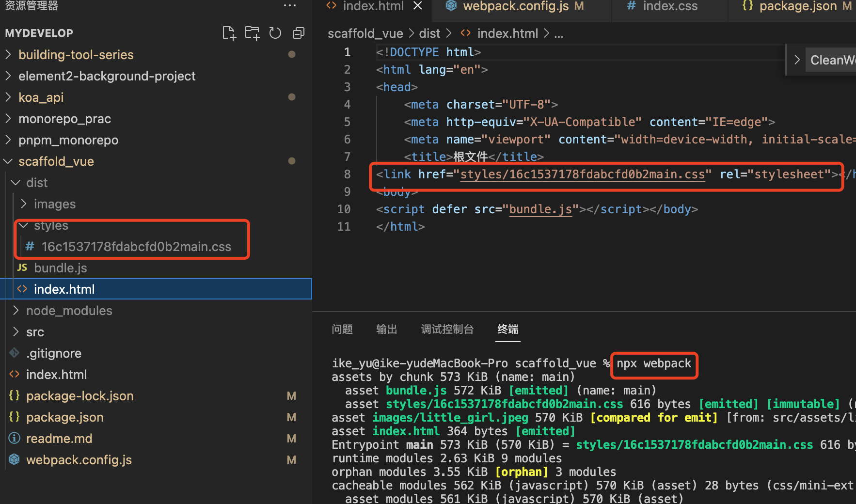Expand the building-tool-series folder

point(76,55)
